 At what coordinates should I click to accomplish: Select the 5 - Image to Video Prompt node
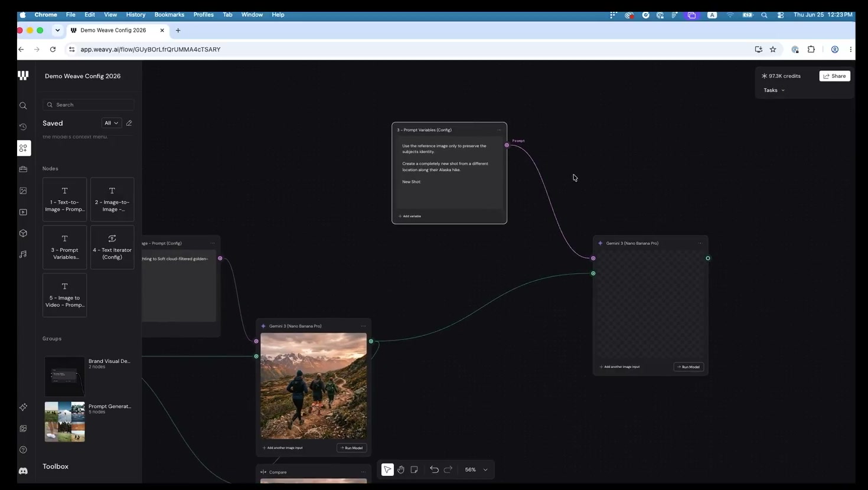(64, 295)
